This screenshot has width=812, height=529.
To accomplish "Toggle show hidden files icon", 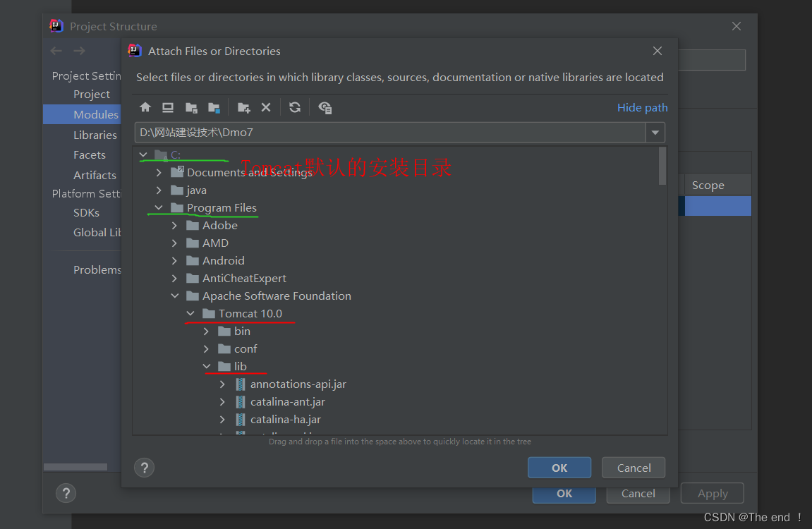I will point(325,107).
